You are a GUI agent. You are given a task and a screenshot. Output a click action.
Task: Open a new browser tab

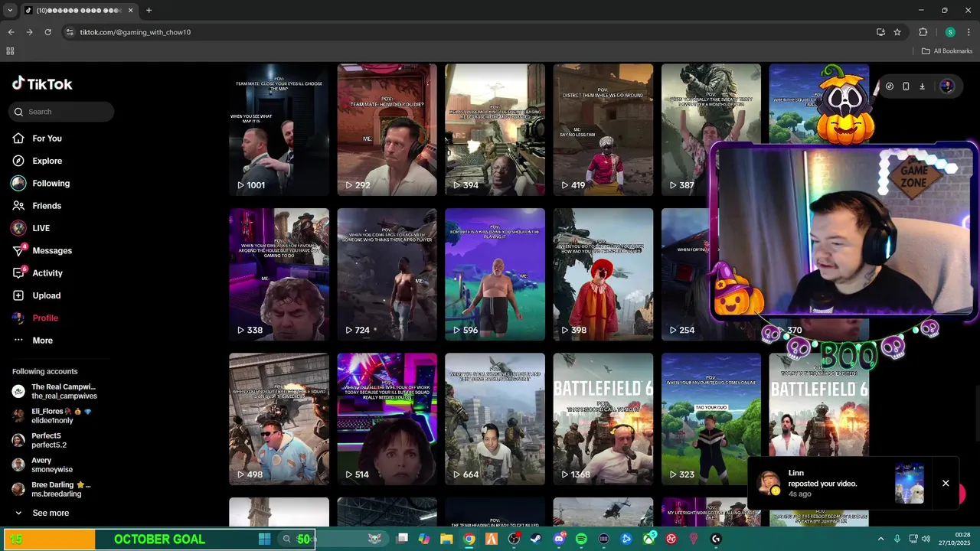coord(149,10)
